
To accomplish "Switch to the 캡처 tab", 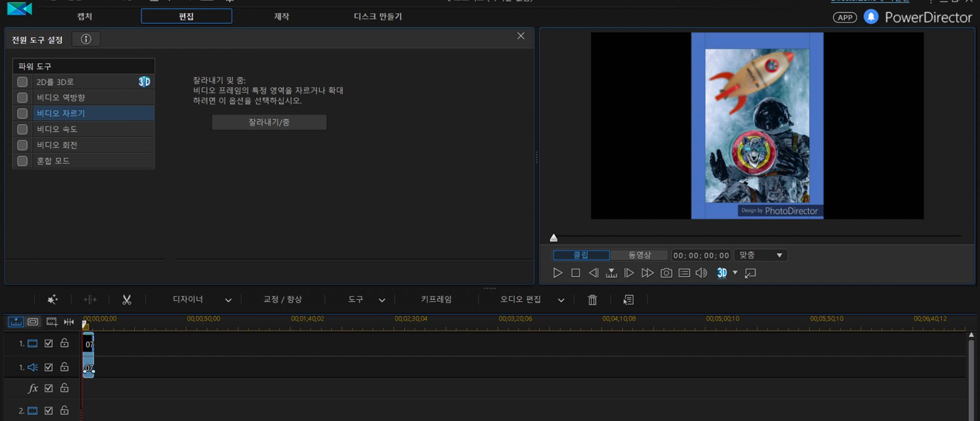I will (x=84, y=16).
